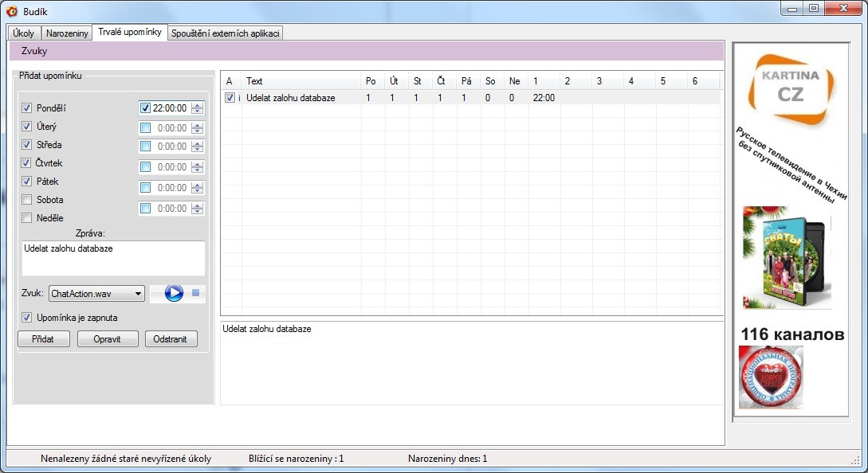Click the column header labeled 4
Image resolution: width=868 pixels, height=473 pixels.
click(x=641, y=80)
